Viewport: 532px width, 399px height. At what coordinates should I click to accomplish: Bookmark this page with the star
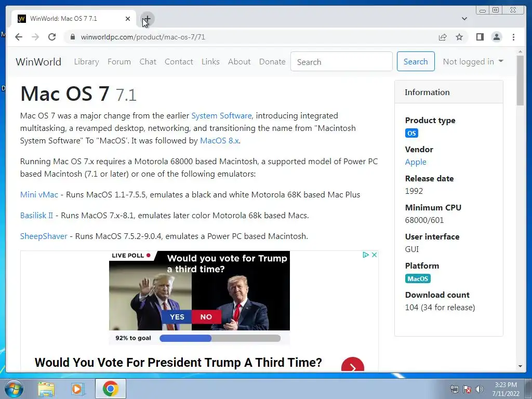point(459,37)
